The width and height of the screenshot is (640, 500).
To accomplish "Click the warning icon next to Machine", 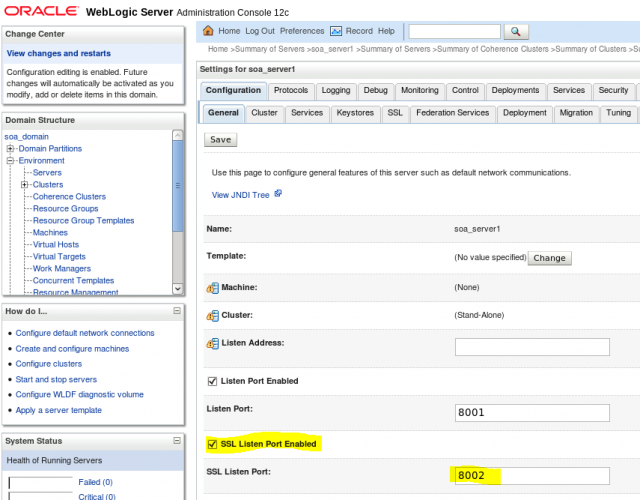I will [212, 288].
